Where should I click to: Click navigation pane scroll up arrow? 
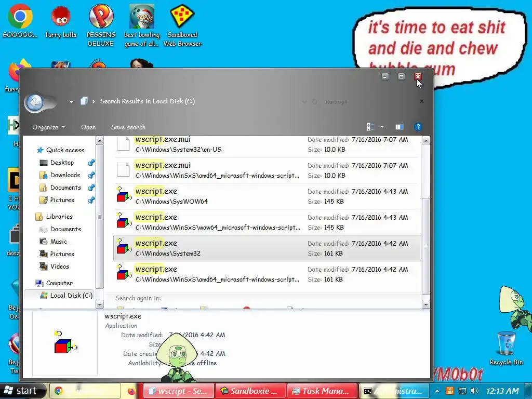(100, 140)
